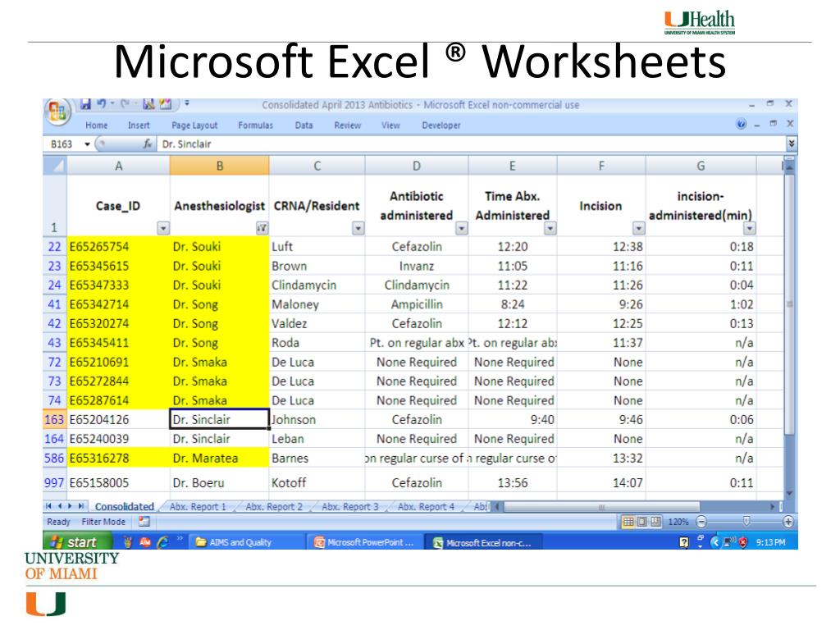Select the Kotoff cell
Image resolution: width=840 pixels, height=630 pixels.
[x=317, y=482]
